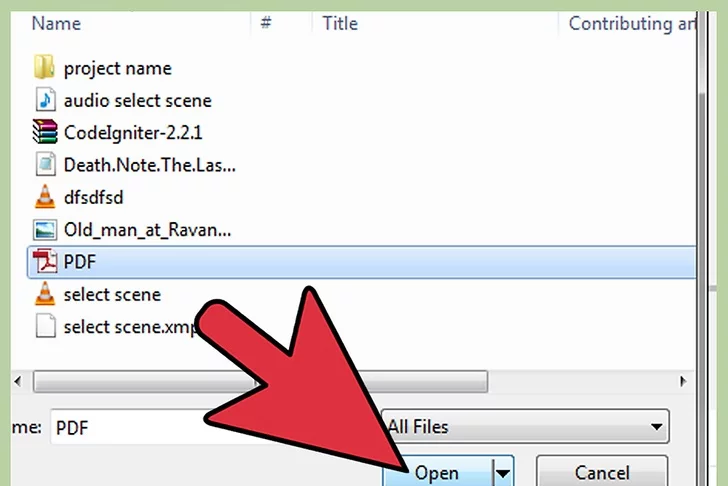Expand the Open button arrow menu
Viewport: 728px width, 486px height.
(503, 473)
